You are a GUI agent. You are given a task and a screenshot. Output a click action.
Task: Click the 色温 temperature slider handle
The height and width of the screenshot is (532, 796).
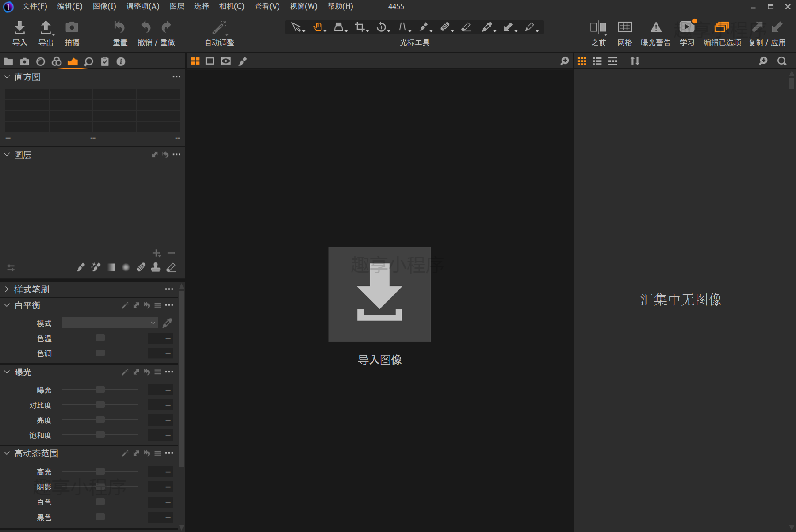pos(100,338)
